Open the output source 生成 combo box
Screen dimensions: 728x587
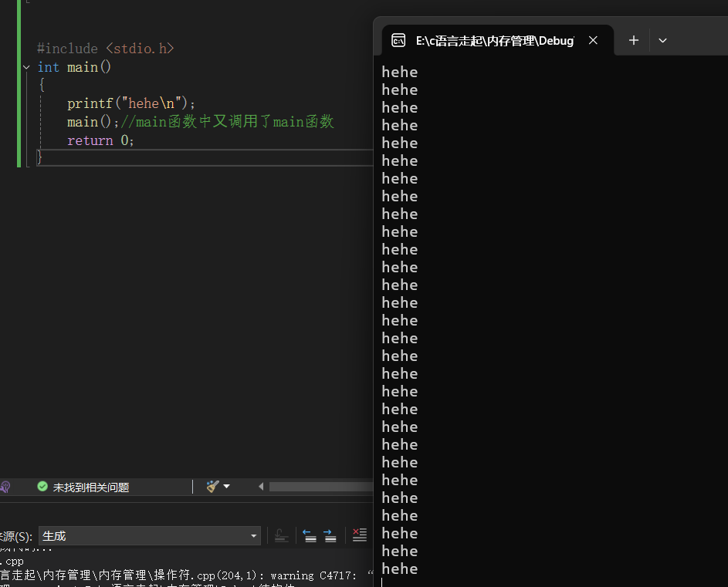pos(150,536)
